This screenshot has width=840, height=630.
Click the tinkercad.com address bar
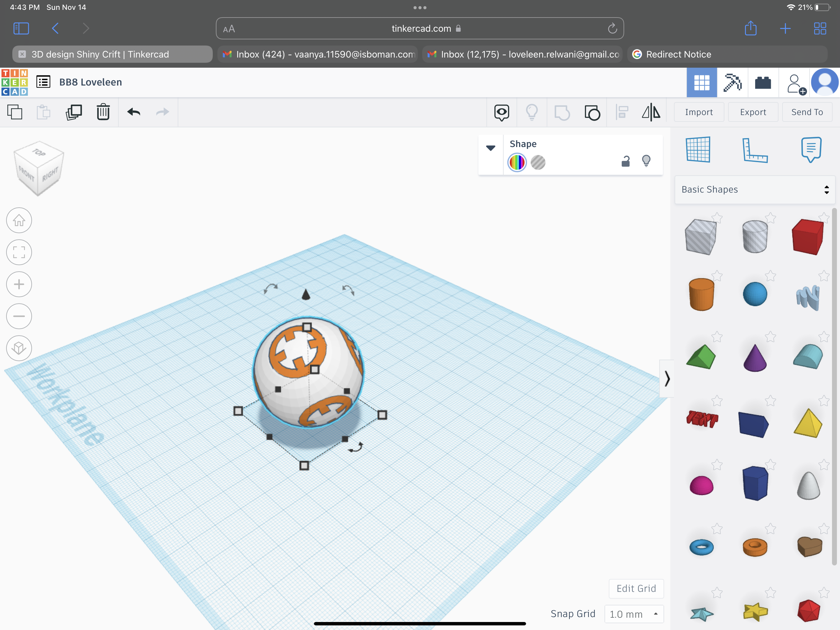[419, 28]
